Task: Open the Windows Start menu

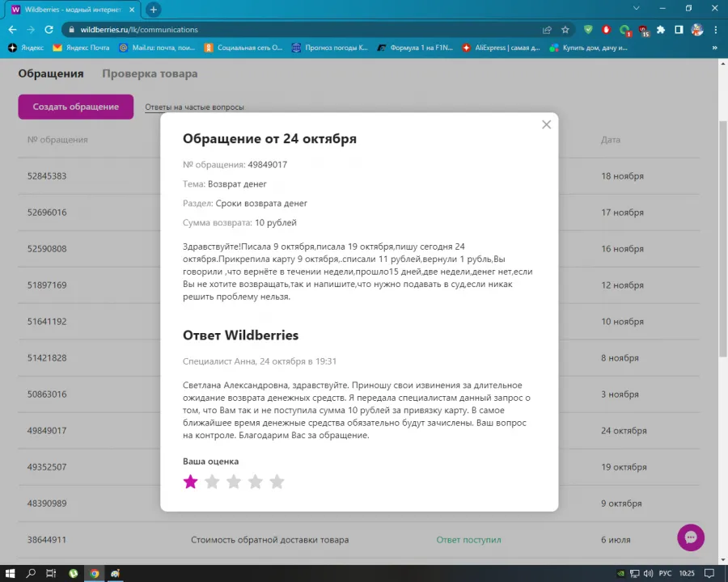Action: click(10, 574)
